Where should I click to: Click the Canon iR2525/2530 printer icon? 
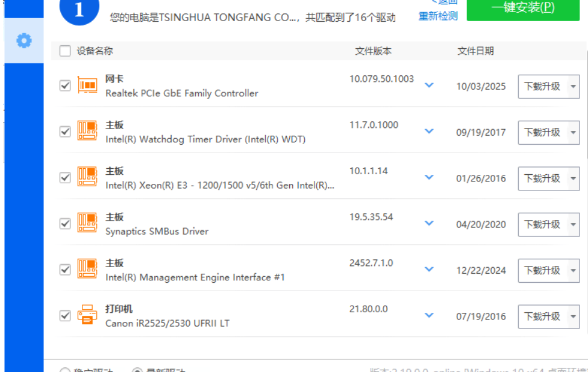click(x=87, y=315)
